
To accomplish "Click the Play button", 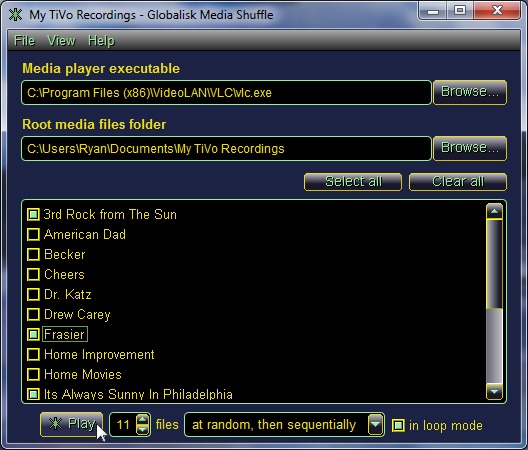I will 71,424.
